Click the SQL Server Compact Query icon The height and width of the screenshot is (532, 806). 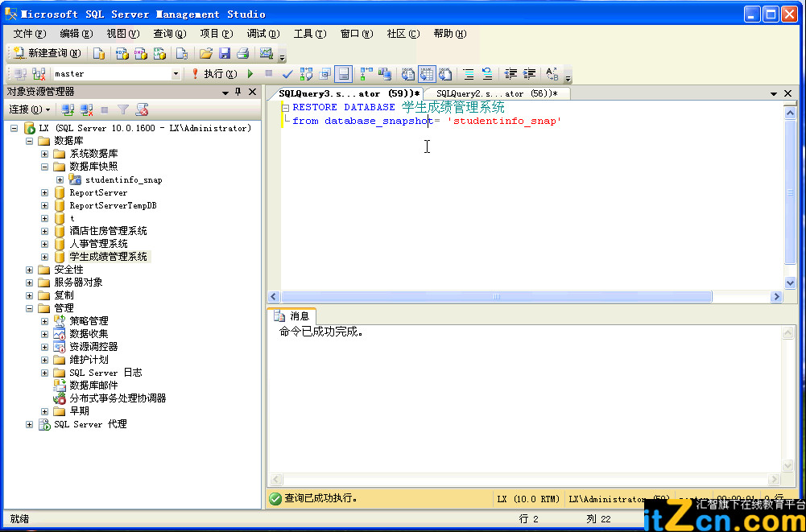click(x=182, y=53)
